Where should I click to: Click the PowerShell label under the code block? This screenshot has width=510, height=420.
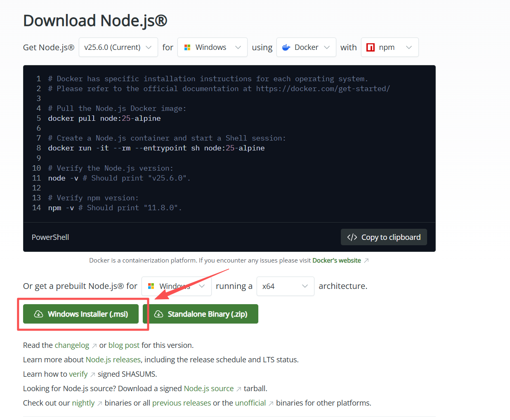(50, 237)
